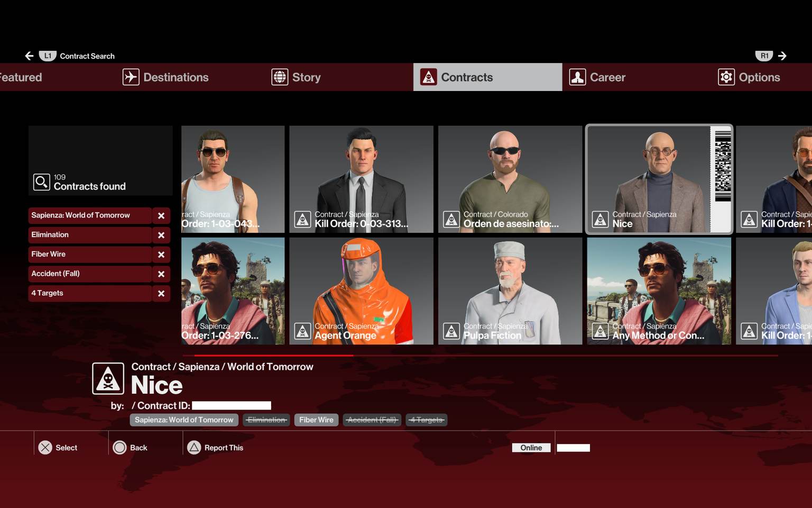812x508 pixels.
Task: Open the Any Method or Con... contract tile
Action: coord(659,291)
